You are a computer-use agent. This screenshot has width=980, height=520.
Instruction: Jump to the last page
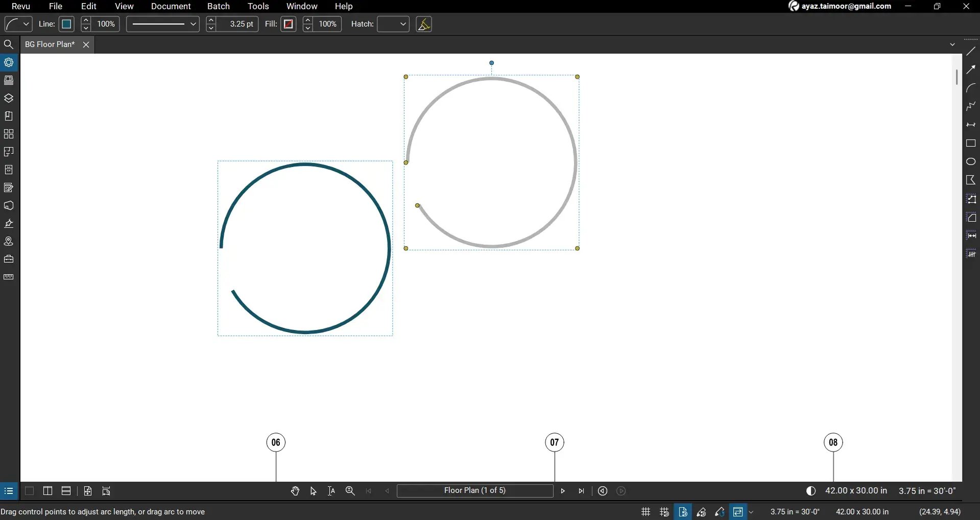[x=582, y=491]
